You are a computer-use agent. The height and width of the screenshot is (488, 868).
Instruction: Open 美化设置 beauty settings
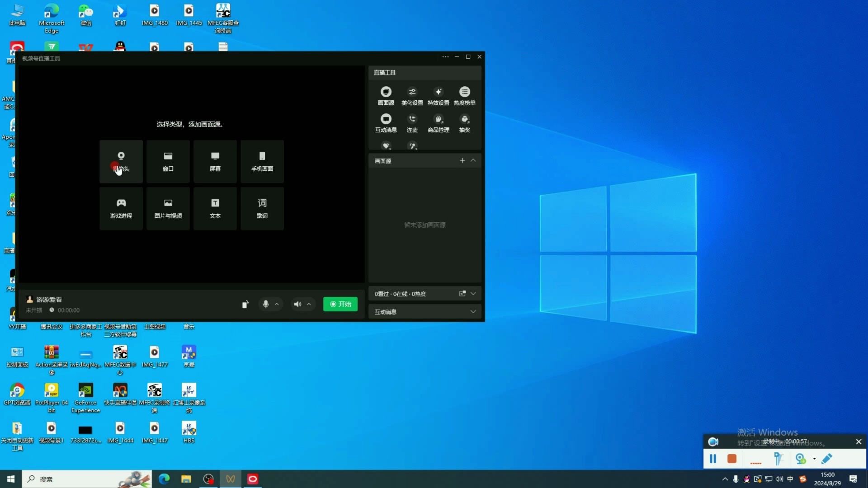(x=412, y=96)
